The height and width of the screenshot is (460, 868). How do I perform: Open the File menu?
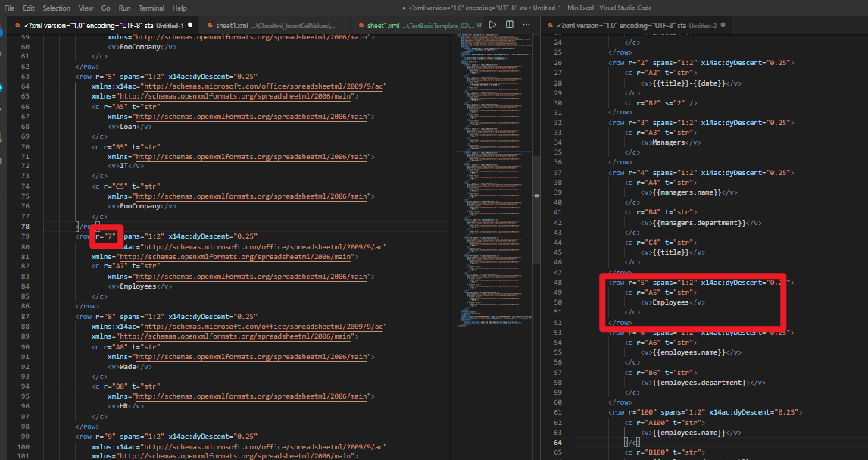9,8
